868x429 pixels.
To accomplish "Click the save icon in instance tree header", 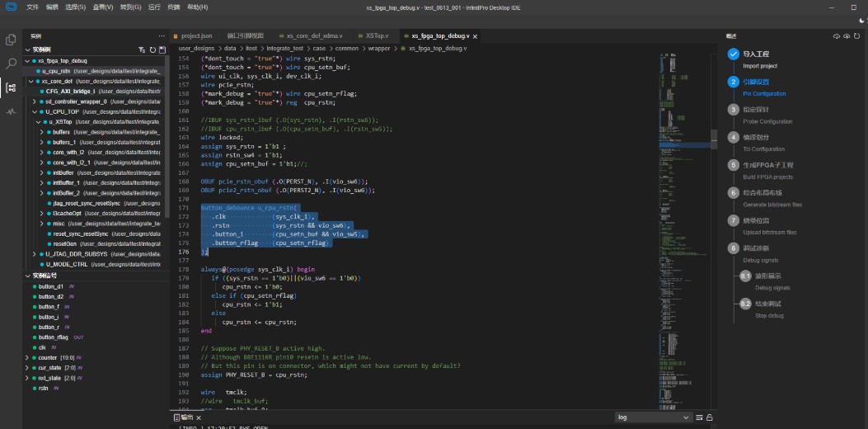I will click(162, 49).
